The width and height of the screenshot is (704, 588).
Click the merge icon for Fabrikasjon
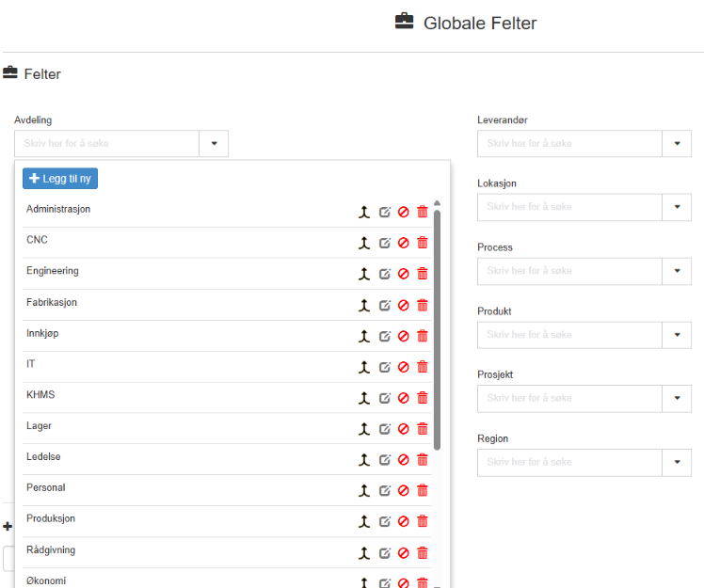[x=364, y=305]
